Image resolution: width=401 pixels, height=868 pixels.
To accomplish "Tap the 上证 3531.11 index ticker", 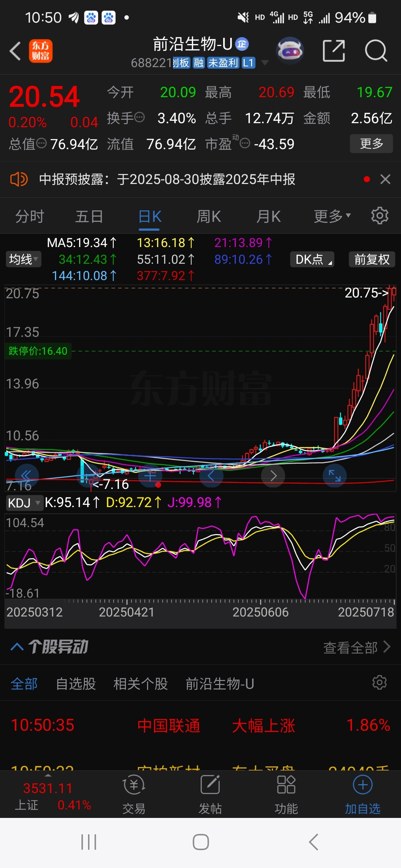I will coord(52,796).
